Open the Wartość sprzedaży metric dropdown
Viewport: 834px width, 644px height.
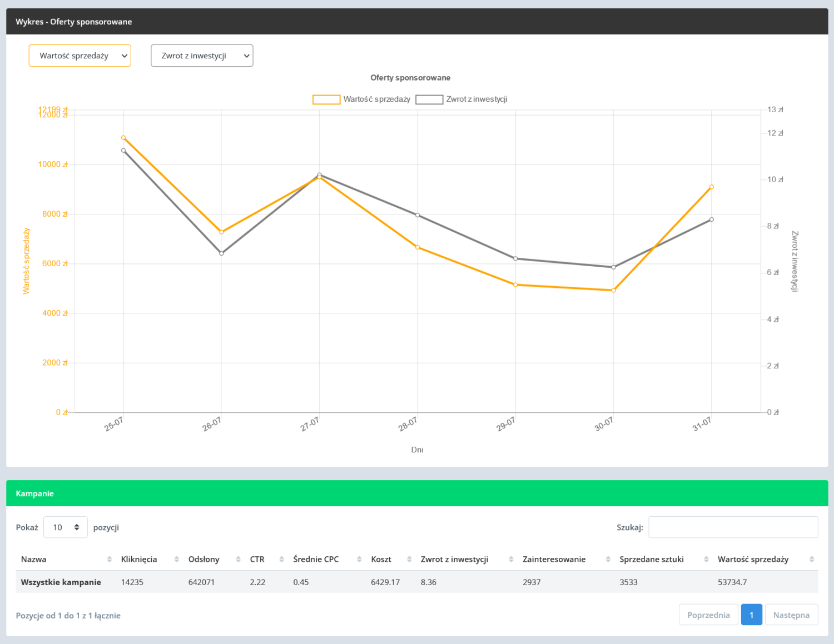(80, 56)
